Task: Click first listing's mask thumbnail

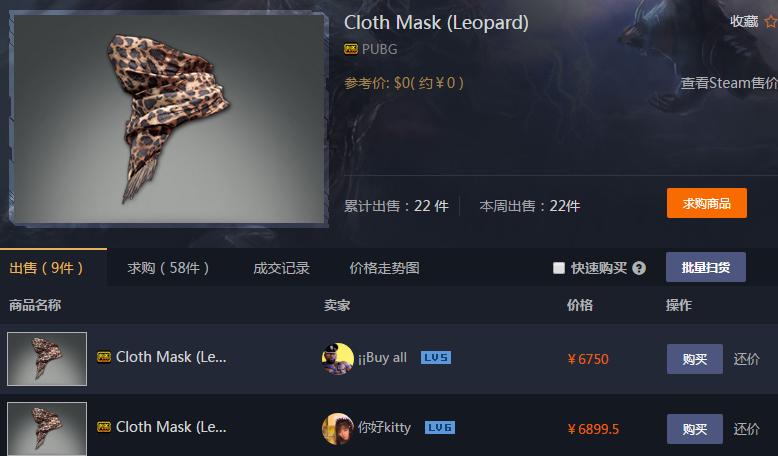Action: click(47, 359)
